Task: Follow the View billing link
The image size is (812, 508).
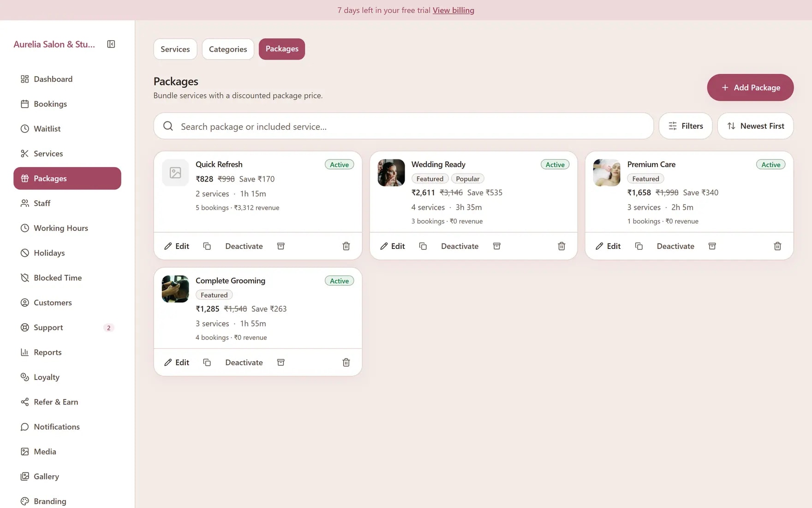Action: click(x=453, y=10)
